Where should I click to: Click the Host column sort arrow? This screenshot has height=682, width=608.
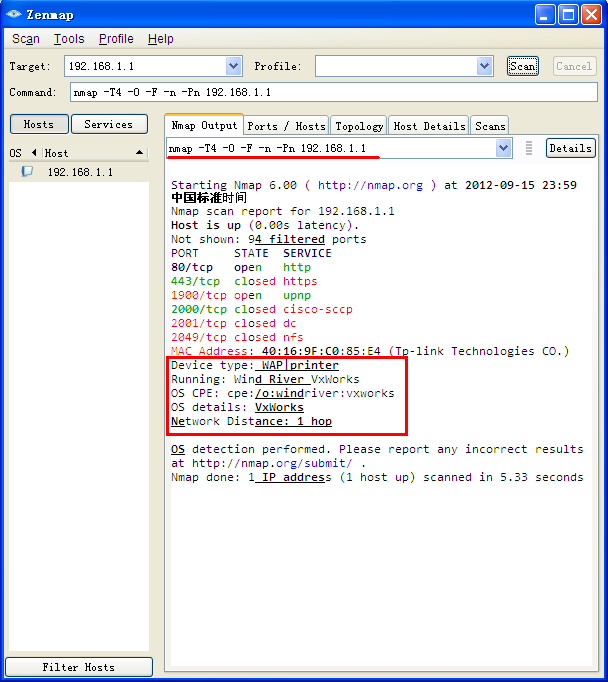coord(139,152)
